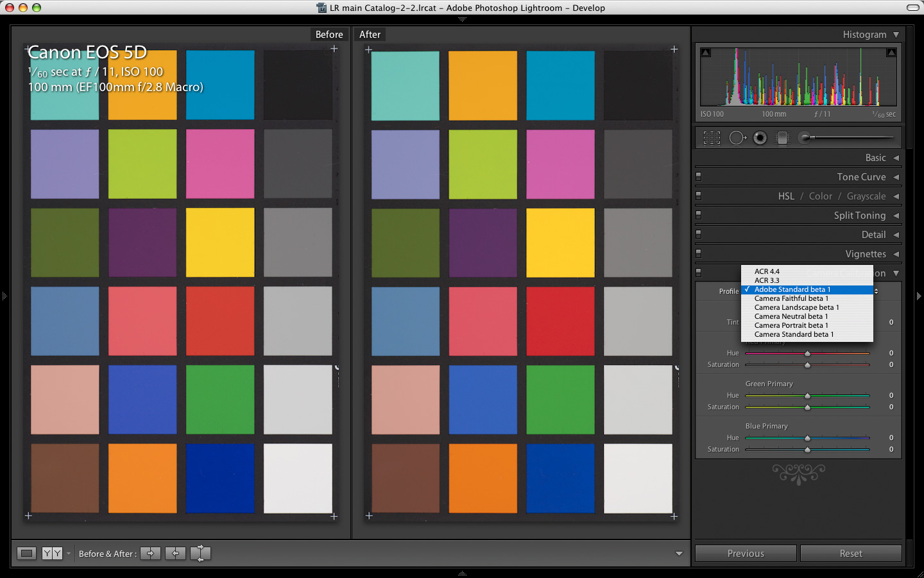Disable Split Toning panel switch
Screen dimensions: 924x578
pos(699,215)
